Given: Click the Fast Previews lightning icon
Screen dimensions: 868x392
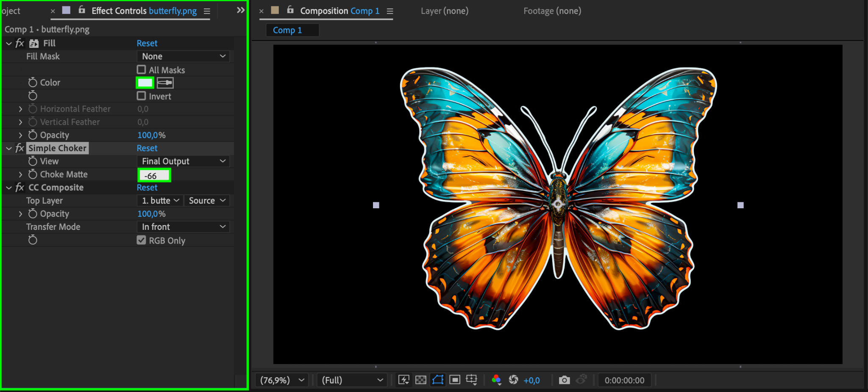Looking at the screenshot, I should (403, 380).
